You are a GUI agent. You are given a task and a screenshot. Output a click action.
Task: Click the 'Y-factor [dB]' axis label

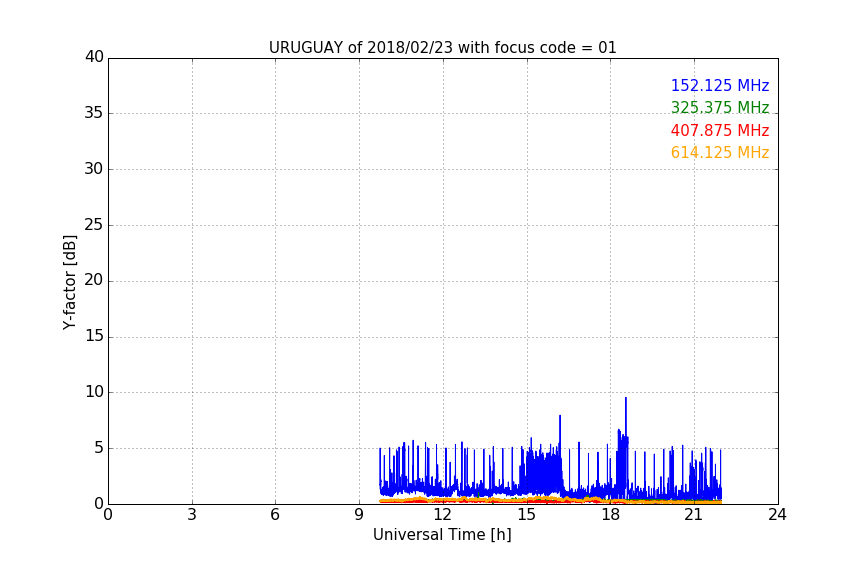pyautogui.click(x=69, y=282)
